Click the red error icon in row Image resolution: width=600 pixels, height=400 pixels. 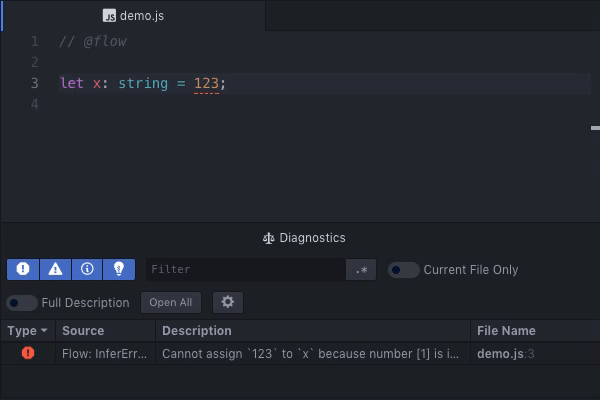(x=28, y=353)
